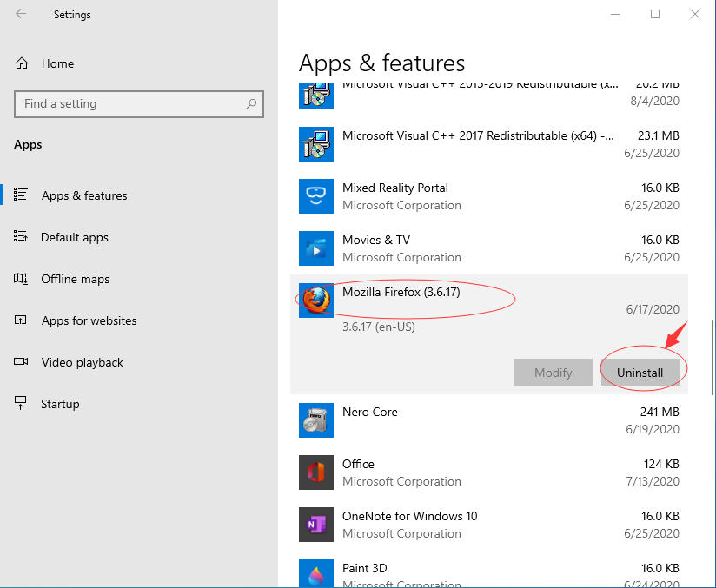Image resolution: width=716 pixels, height=588 pixels.
Task: Select the Paint 3D entry
Action: (x=489, y=570)
